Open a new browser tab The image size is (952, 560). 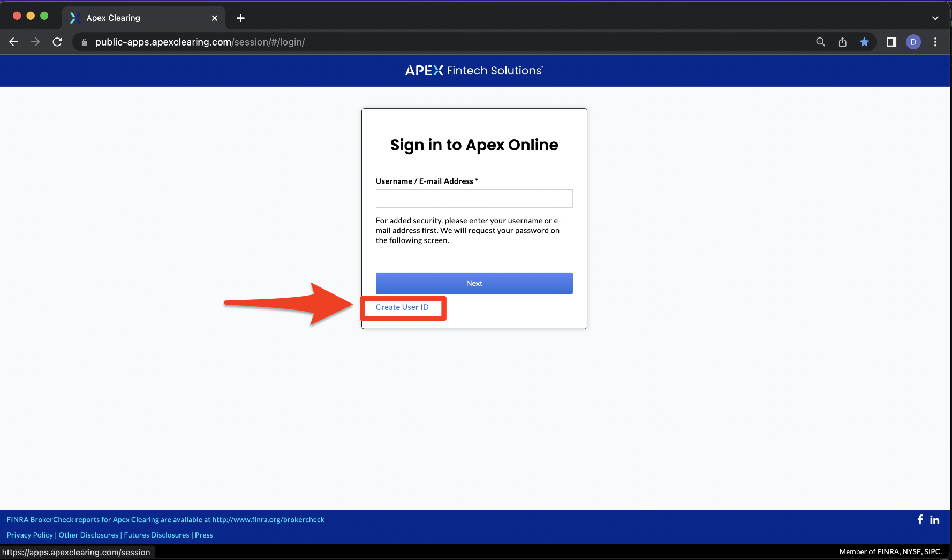tap(240, 18)
